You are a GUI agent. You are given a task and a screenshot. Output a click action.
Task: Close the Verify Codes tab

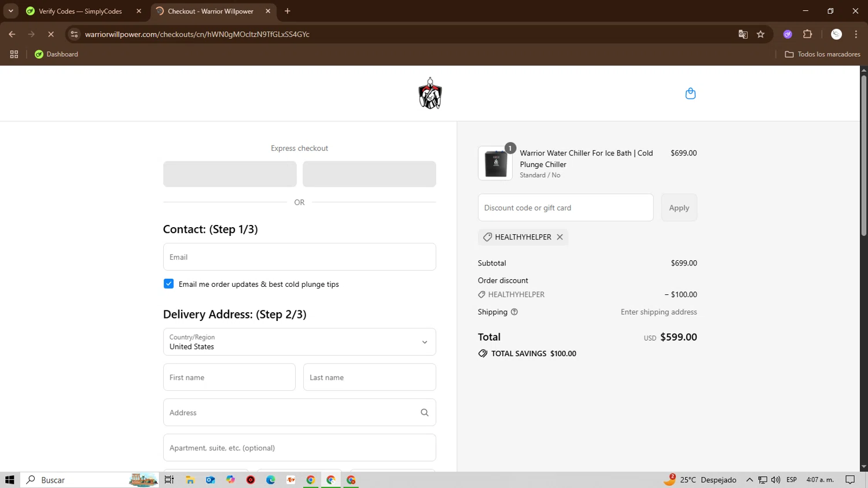coord(139,11)
